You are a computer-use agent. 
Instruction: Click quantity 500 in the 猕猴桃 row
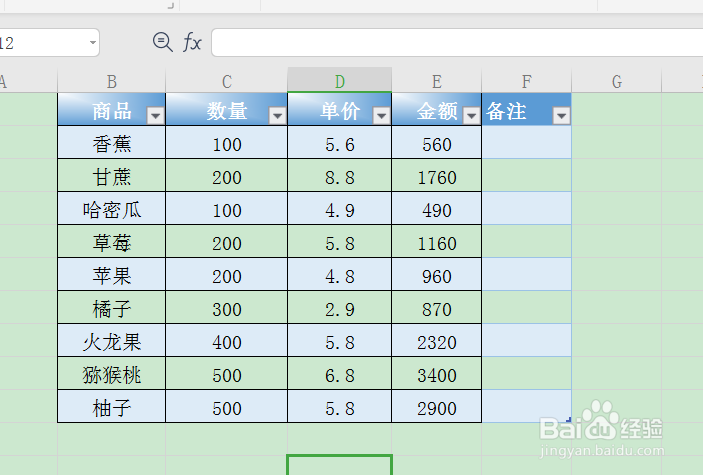(x=226, y=373)
